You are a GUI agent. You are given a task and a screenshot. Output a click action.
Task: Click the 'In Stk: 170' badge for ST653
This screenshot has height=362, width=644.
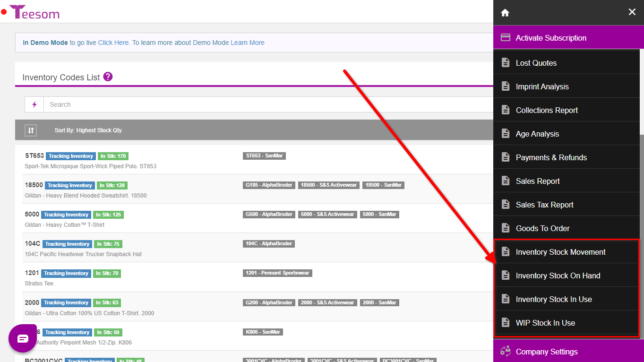(x=113, y=156)
